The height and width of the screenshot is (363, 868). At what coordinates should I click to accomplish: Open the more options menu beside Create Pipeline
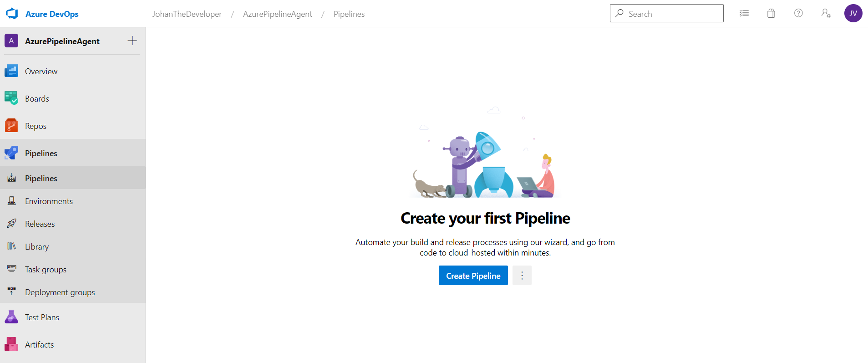click(522, 276)
